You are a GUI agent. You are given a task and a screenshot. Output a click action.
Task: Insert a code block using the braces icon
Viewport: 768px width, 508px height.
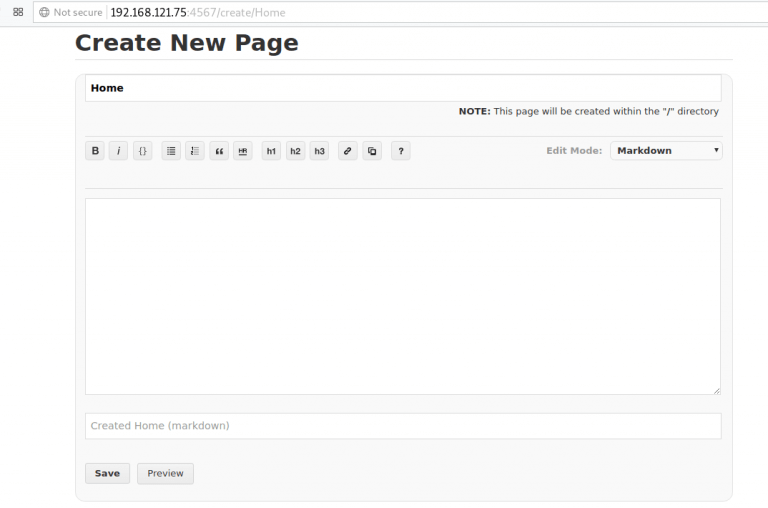[143, 151]
